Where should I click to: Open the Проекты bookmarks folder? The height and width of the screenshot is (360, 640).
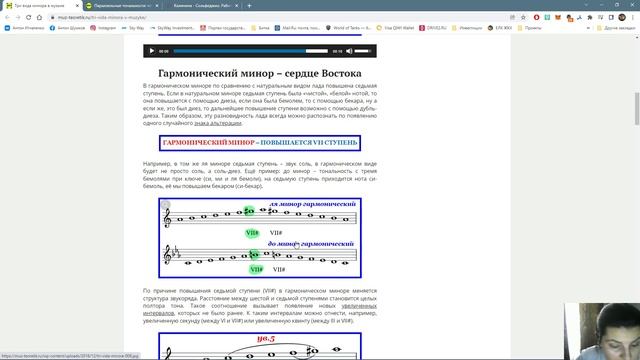pos(529,28)
